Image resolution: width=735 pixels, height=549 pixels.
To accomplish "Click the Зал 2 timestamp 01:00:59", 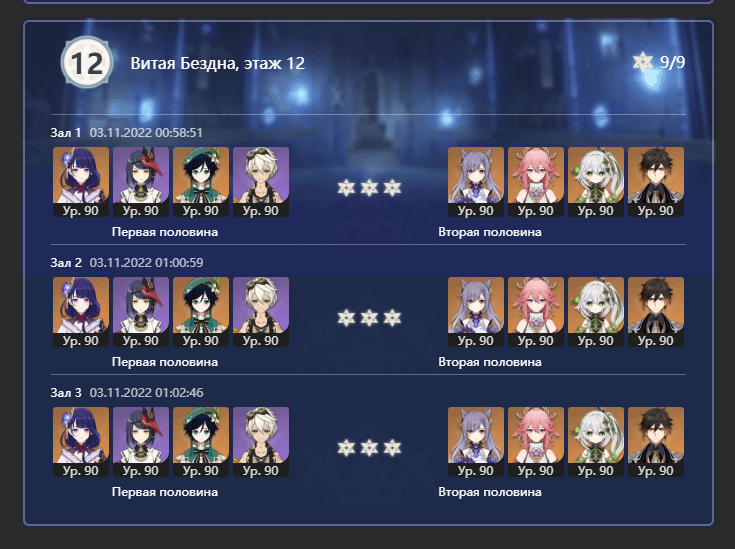I will coord(147,263).
